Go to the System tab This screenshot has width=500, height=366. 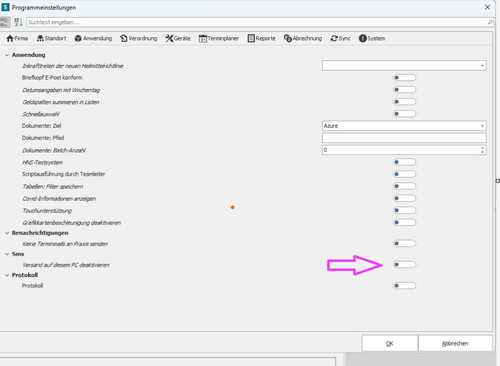pyautogui.click(x=372, y=38)
